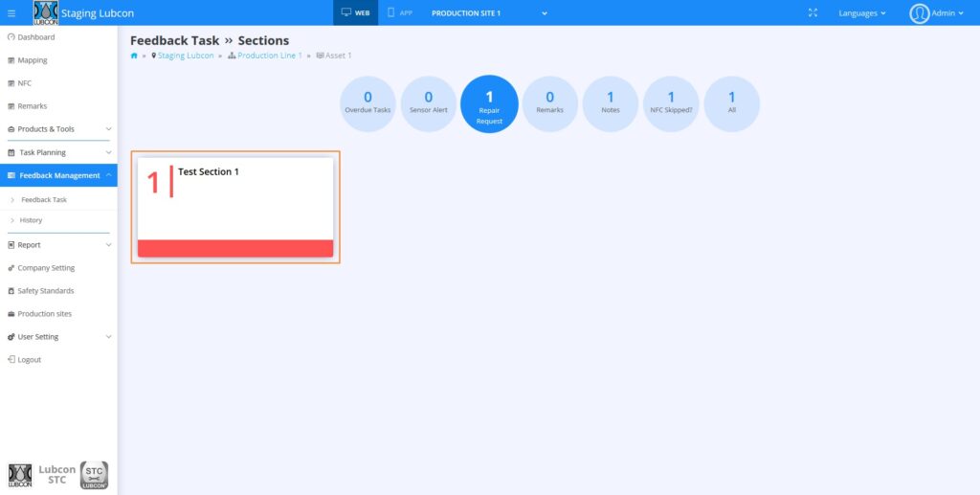Viewport: 980px width, 495px height.
Task: Filter by Overdue Tasks circle
Action: (367, 103)
